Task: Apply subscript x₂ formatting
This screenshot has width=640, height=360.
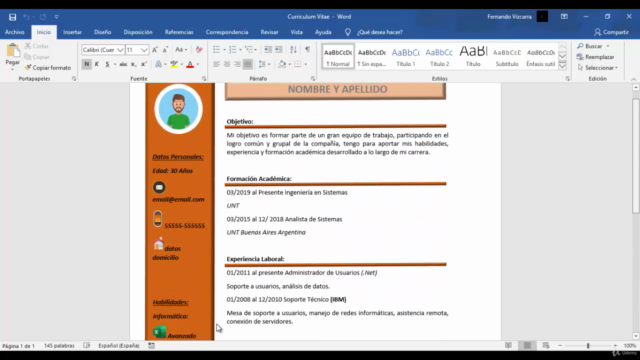Action: click(x=133, y=64)
